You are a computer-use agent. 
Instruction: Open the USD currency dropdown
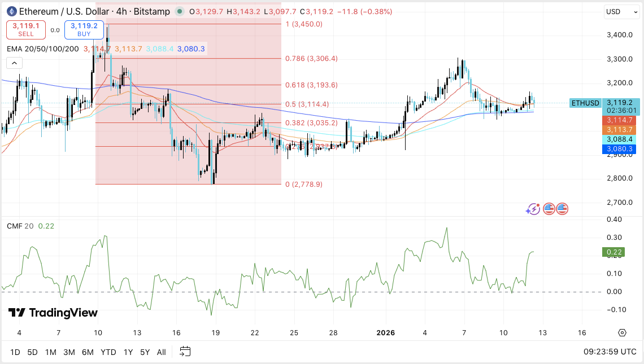[x=621, y=12]
